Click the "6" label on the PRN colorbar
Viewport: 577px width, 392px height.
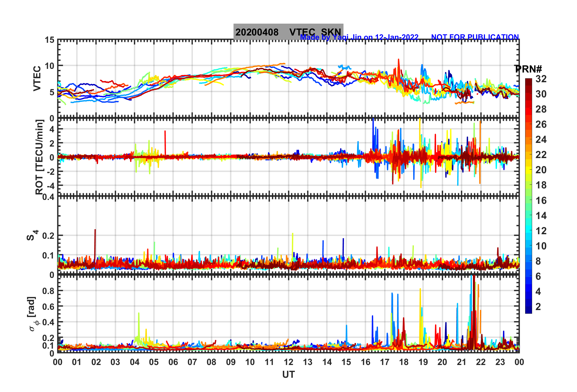pyautogui.click(x=538, y=276)
